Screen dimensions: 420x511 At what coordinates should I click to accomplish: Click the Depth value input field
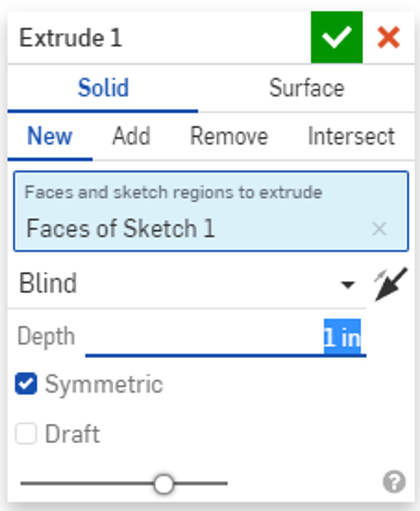226,338
